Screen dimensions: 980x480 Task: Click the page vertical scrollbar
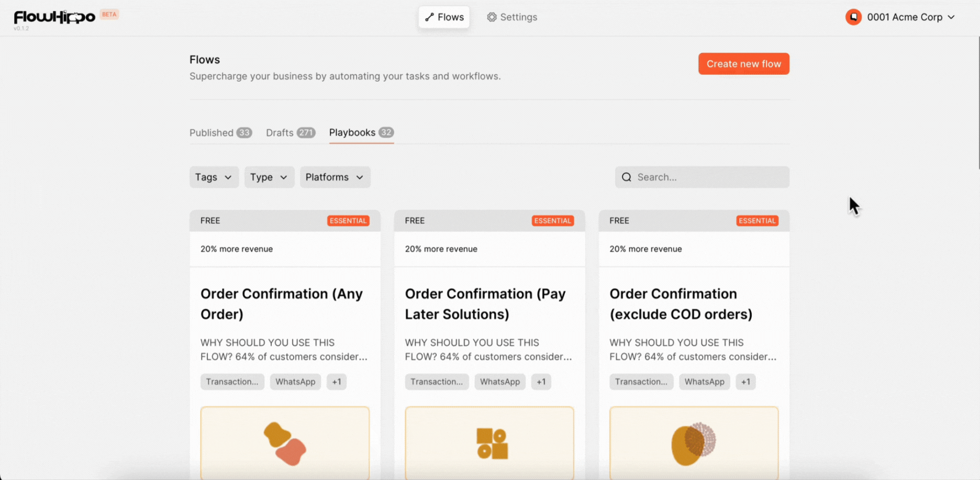(978, 103)
